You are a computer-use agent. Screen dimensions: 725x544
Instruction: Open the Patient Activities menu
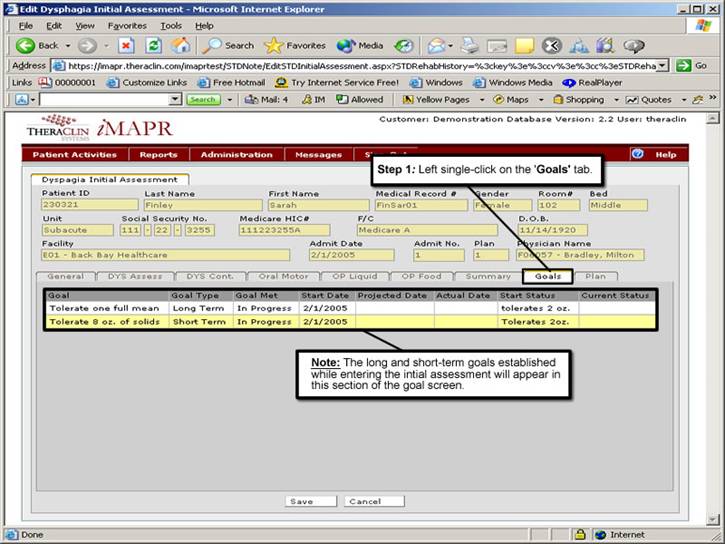coord(74,155)
